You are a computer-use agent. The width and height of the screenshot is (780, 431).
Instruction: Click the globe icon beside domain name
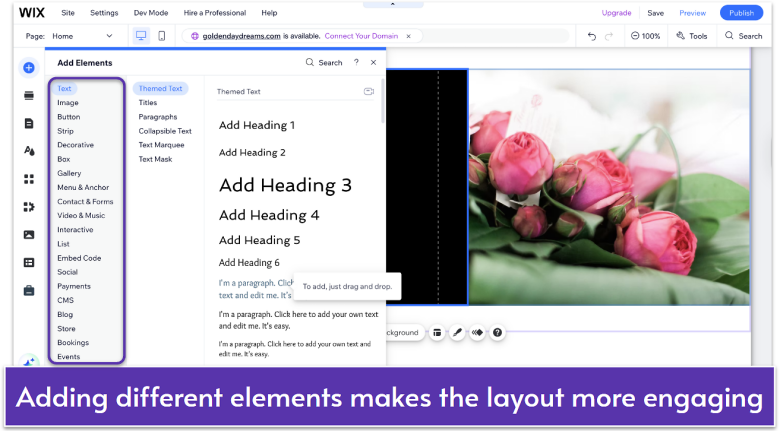coord(195,36)
